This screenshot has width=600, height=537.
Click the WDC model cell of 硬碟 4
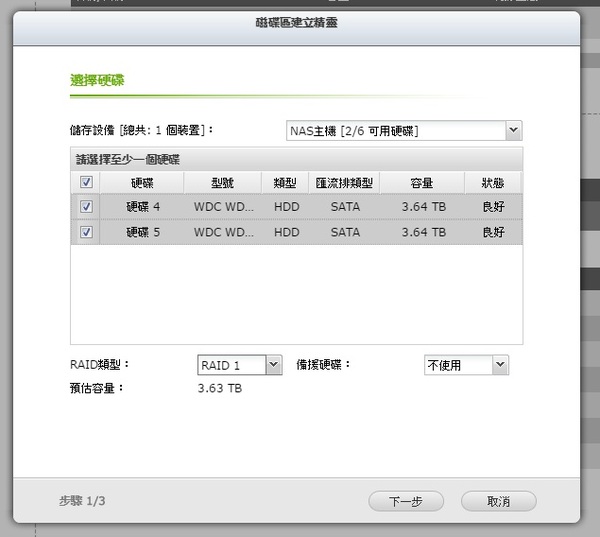pos(223,207)
